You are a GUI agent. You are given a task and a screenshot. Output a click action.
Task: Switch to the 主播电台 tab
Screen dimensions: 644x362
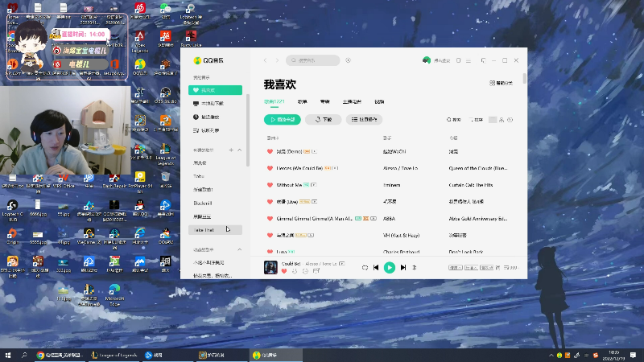click(x=352, y=102)
